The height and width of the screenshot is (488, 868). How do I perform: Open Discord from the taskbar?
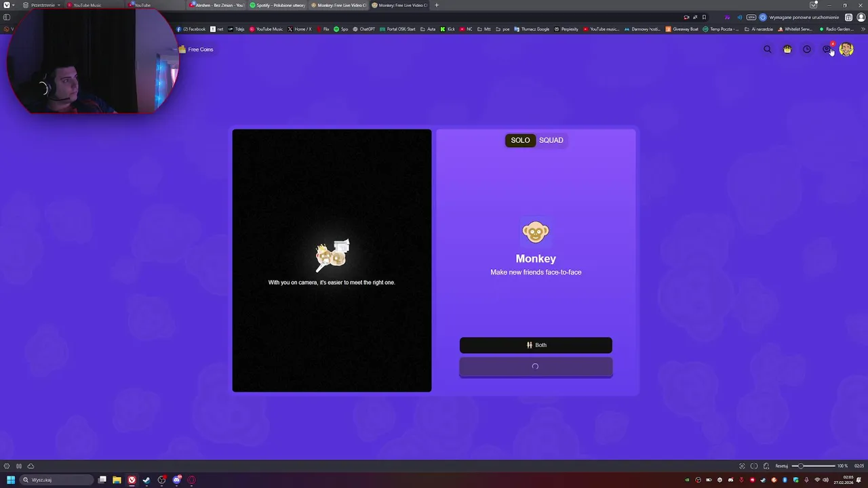[x=176, y=480]
